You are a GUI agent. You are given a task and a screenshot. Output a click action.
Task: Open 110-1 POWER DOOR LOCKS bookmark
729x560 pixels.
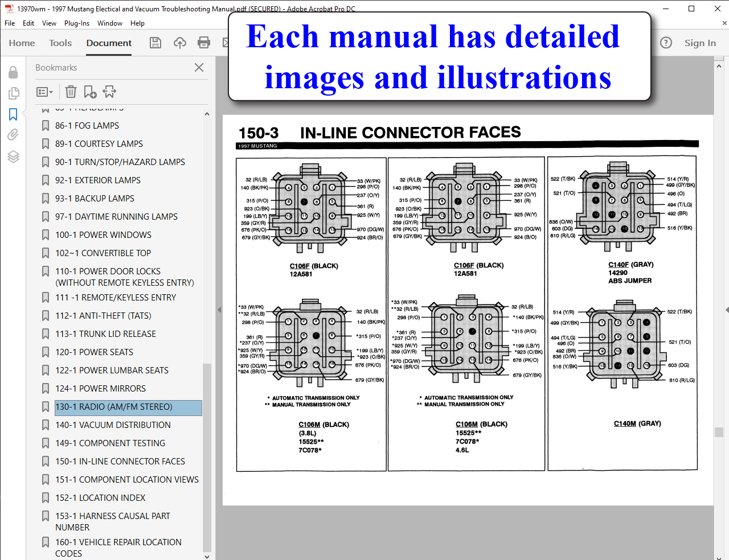tap(125, 277)
